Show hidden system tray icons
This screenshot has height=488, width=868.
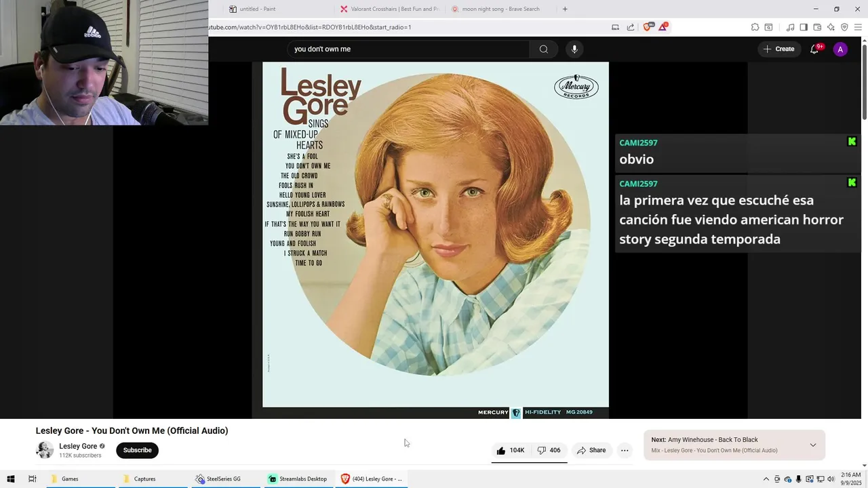766,479
